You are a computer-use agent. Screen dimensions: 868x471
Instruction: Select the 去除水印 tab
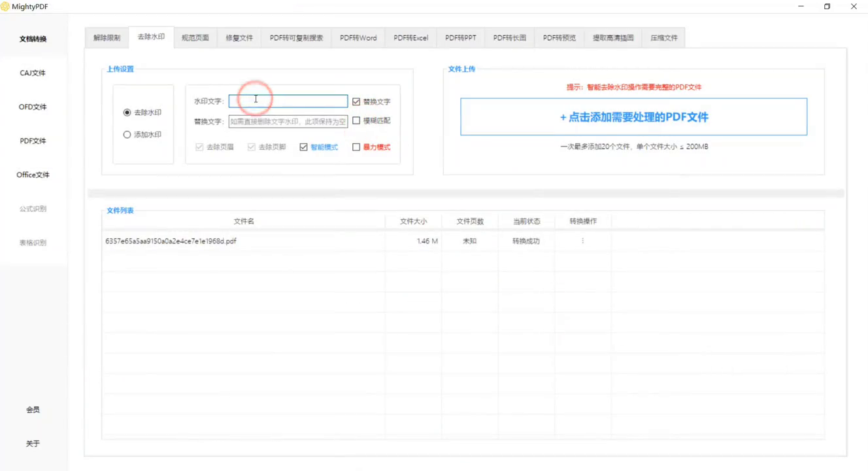151,37
